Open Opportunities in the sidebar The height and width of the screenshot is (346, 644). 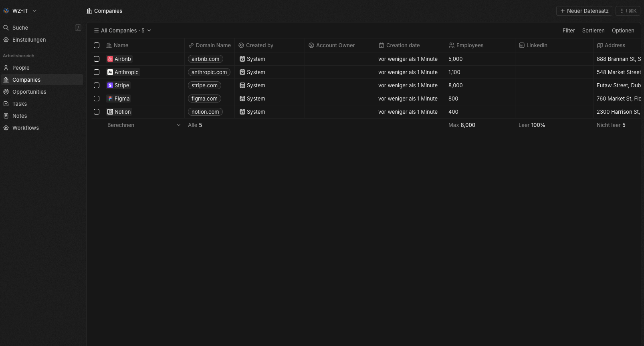coord(42,92)
